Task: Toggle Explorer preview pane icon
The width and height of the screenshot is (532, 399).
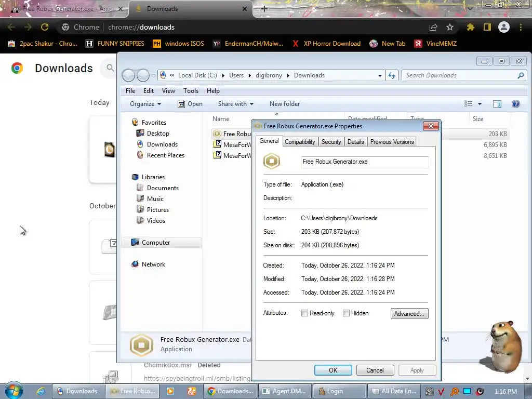Action: click(x=497, y=104)
